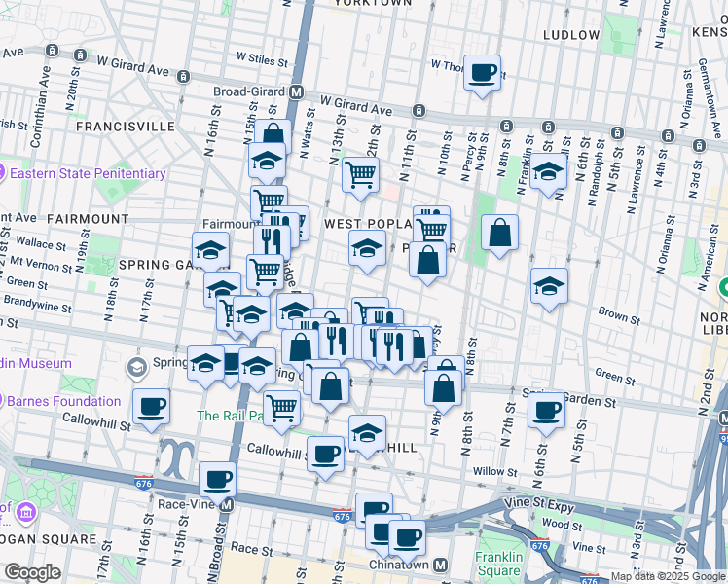Select the tram stop icon near N 4th St
This screenshot has height=584, width=728.
668,135
